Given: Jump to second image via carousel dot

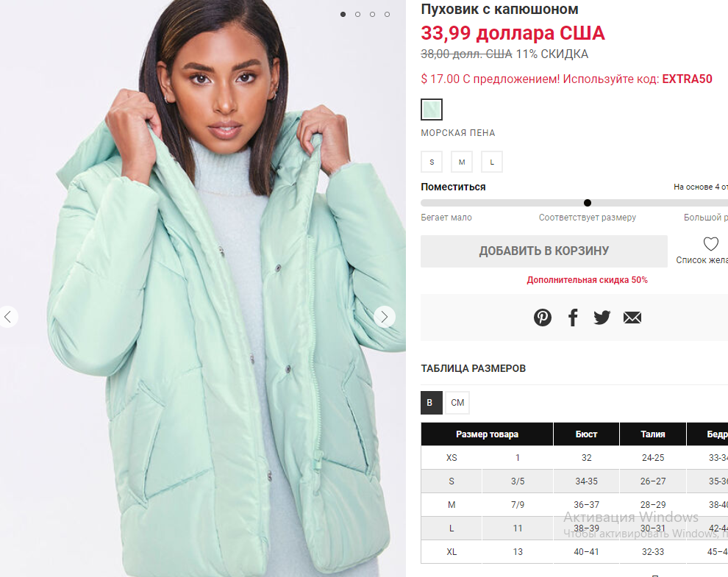Looking at the screenshot, I should [x=357, y=15].
